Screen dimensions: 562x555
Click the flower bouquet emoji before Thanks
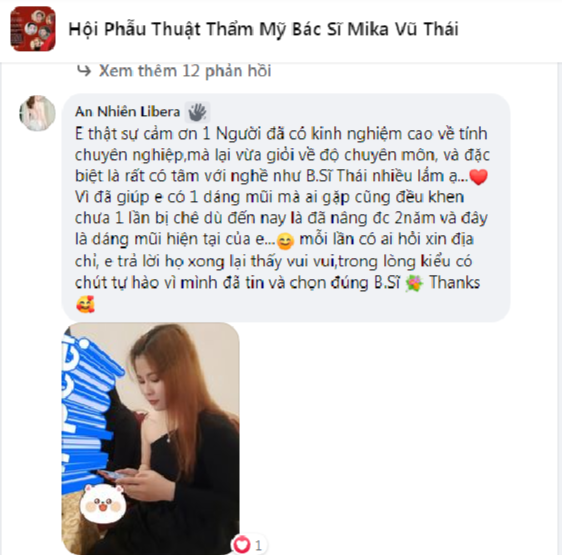[x=414, y=284]
